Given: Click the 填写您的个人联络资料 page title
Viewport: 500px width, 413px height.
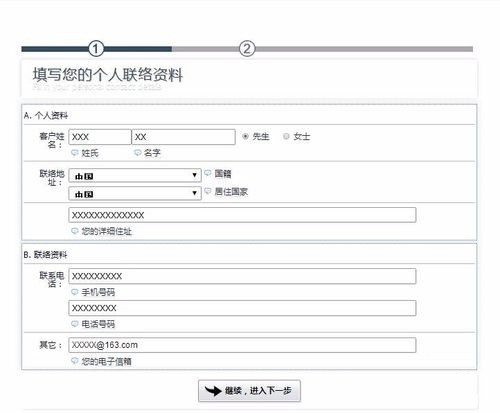Looking at the screenshot, I should coord(108,74).
